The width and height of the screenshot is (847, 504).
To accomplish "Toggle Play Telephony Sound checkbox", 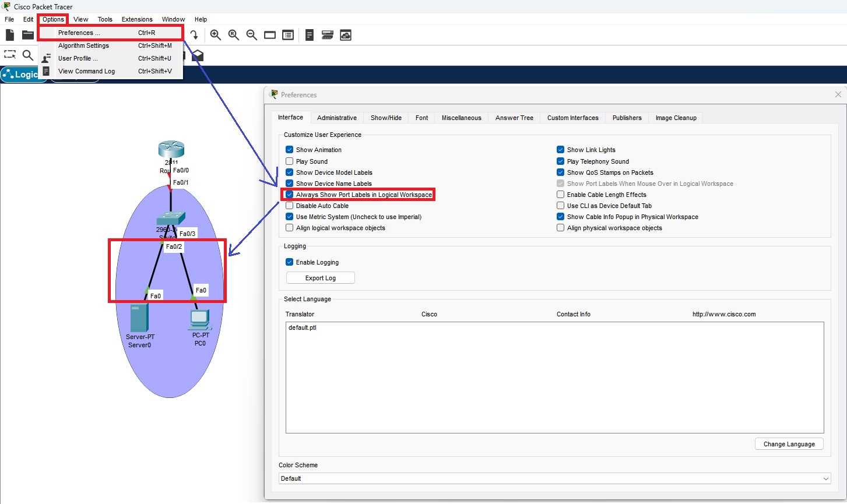I will click(561, 161).
